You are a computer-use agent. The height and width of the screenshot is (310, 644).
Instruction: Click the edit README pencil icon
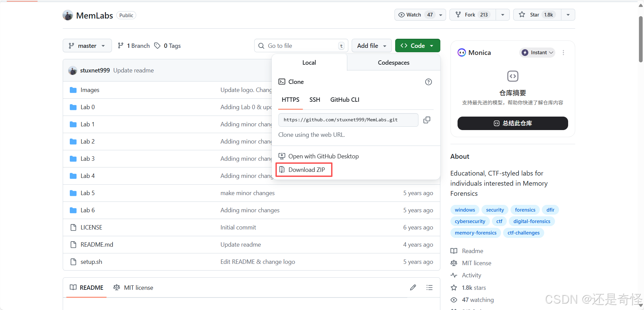[413, 287]
